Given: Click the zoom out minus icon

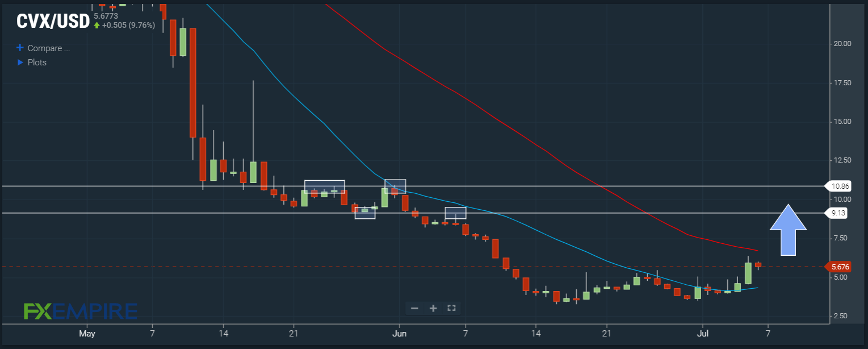Looking at the screenshot, I should [x=414, y=308].
